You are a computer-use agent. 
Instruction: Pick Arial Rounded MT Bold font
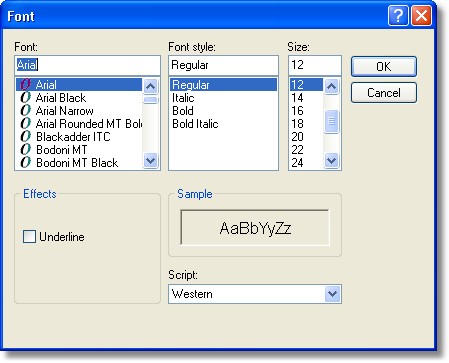click(89, 124)
